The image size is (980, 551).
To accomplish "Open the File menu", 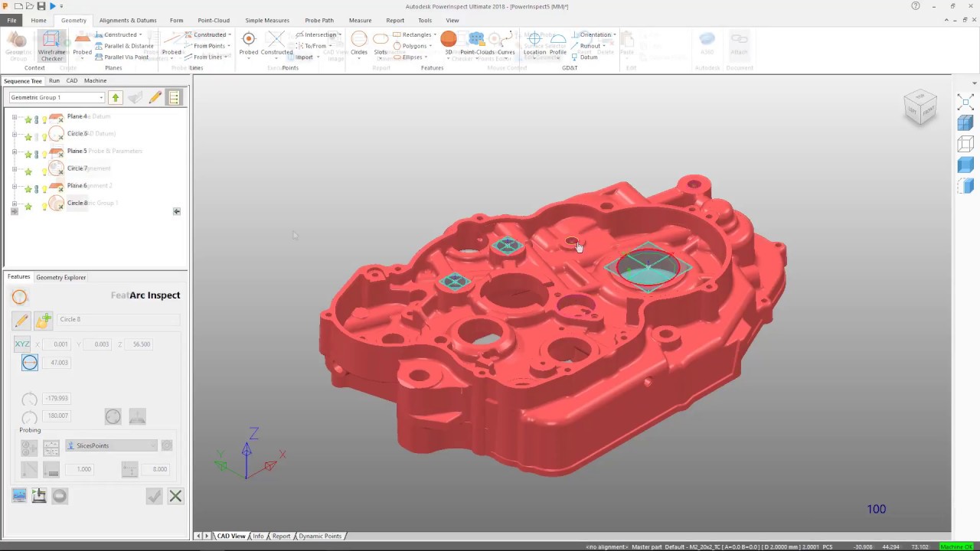I will click(11, 21).
